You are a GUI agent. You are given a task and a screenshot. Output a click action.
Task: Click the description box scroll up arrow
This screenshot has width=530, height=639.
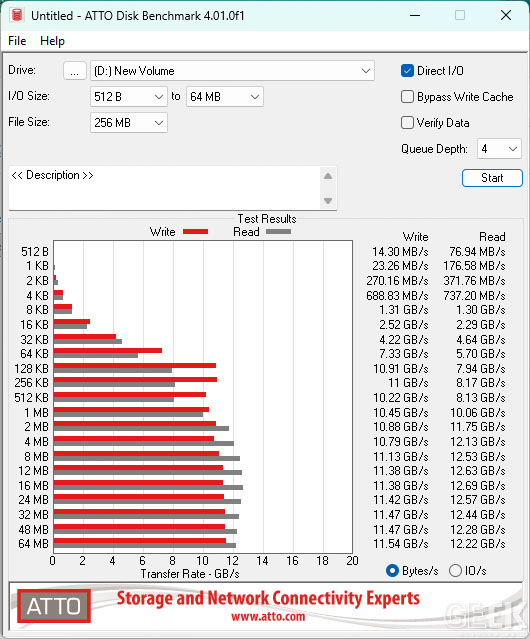pyautogui.click(x=328, y=176)
